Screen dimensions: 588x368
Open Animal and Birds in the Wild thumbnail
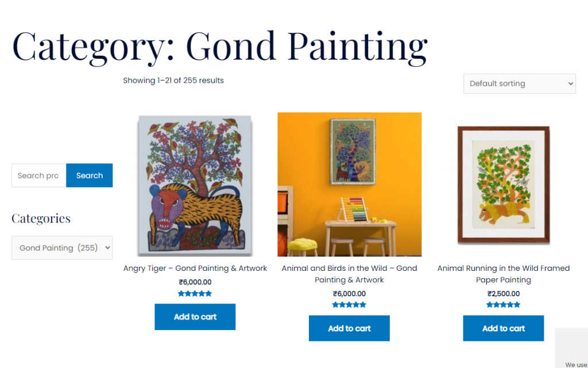click(x=349, y=184)
